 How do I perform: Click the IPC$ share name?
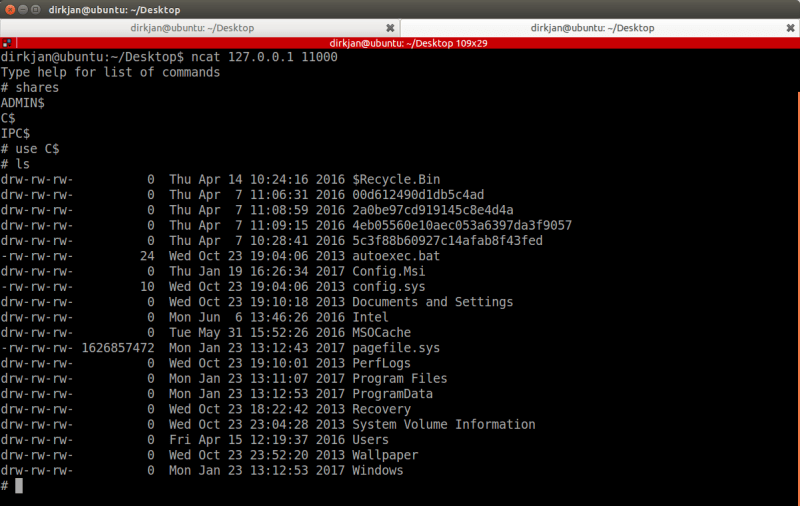point(15,134)
